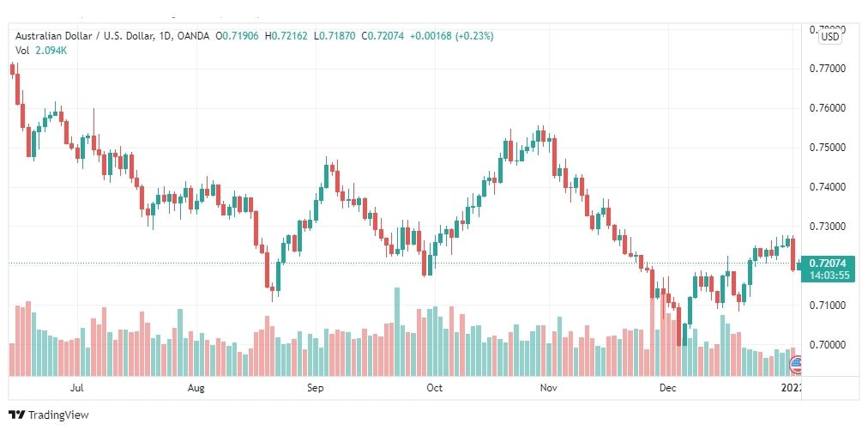Click the Dec label on time axis

tap(667, 388)
